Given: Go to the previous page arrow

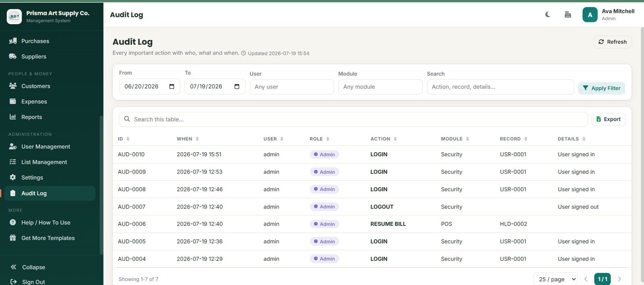Looking at the screenshot, I should click(x=586, y=279).
